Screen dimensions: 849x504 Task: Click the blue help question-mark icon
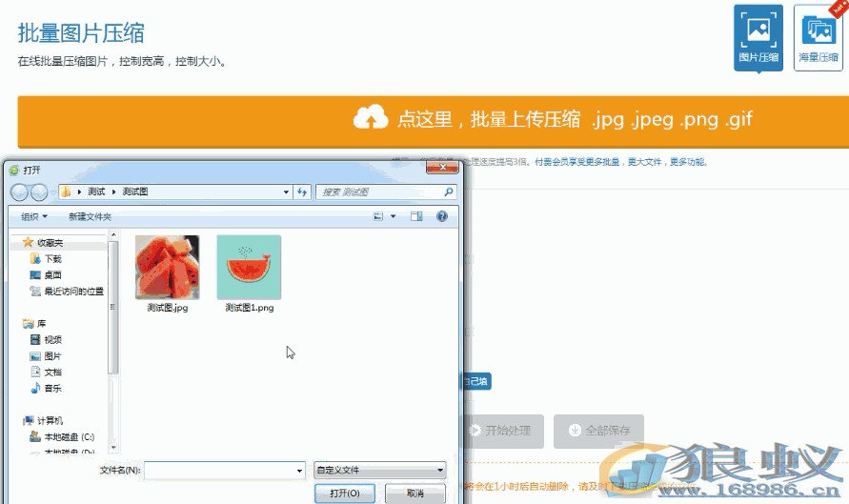click(442, 216)
